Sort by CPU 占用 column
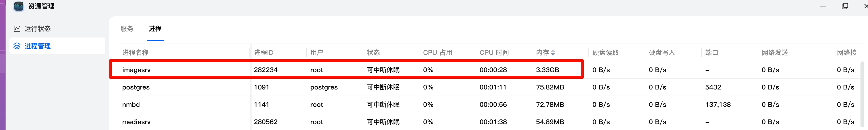The image size is (868, 130). click(437, 53)
